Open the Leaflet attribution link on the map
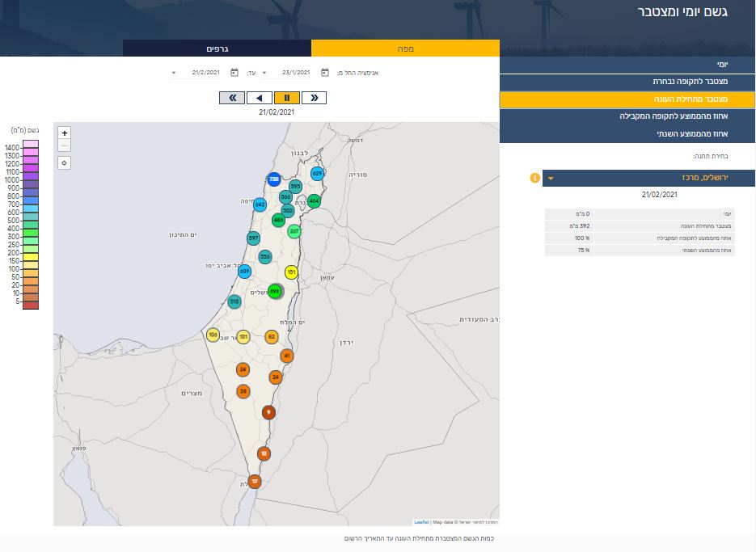This screenshot has height=552, width=756. pyautogui.click(x=419, y=521)
